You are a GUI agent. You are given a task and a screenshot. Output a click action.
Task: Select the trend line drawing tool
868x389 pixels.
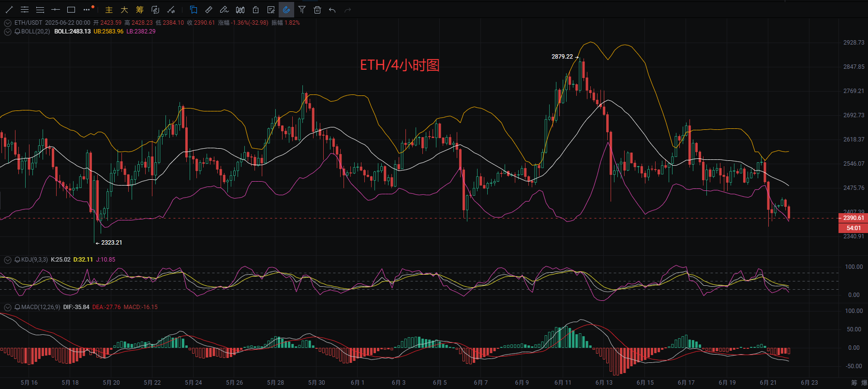(9, 10)
